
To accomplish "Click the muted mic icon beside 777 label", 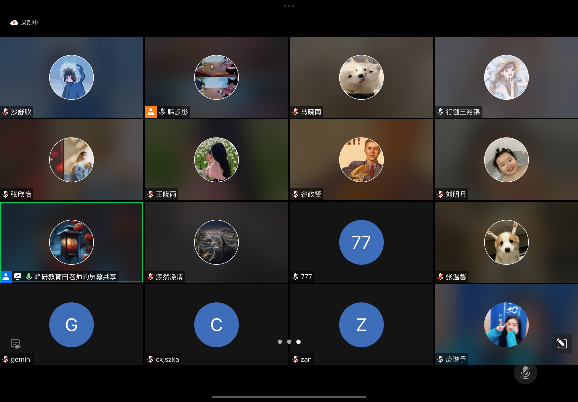I will (295, 276).
